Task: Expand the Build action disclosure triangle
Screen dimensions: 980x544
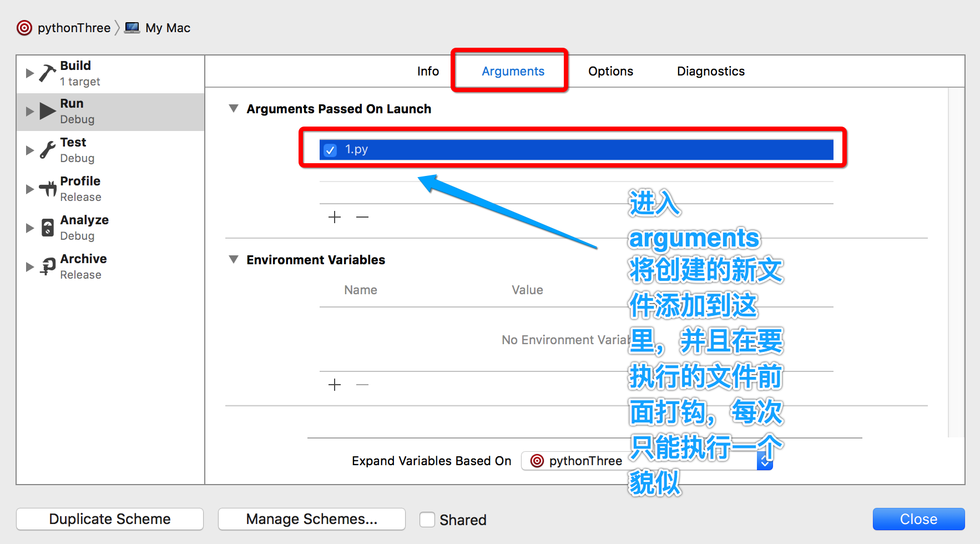Action: pyautogui.click(x=30, y=73)
